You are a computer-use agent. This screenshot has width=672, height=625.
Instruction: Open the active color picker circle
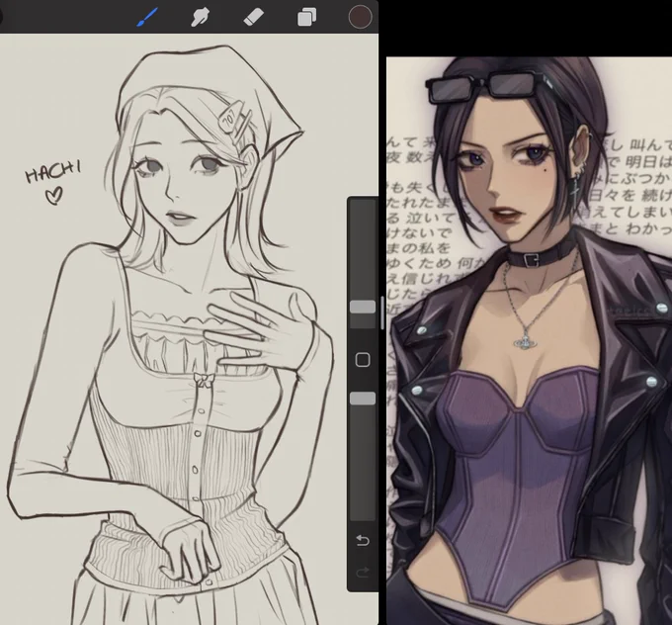click(360, 17)
